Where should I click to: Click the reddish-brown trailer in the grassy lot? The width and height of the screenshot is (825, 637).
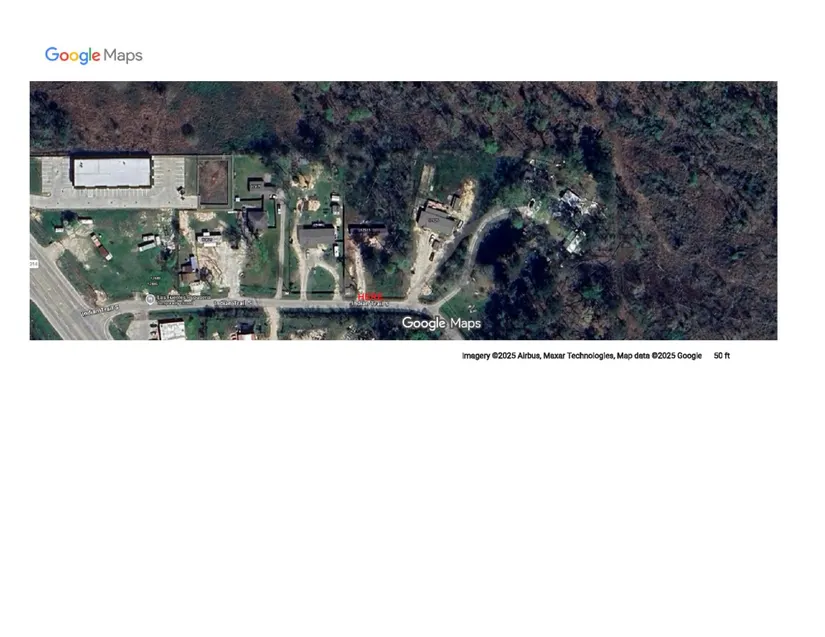[101, 246]
